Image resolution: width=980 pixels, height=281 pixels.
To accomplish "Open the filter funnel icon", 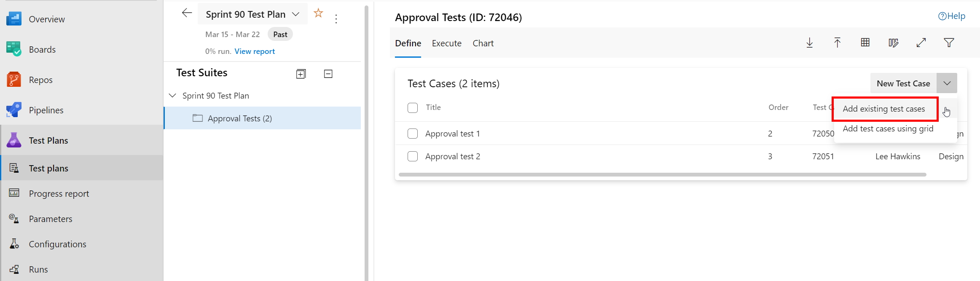I will (949, 43).
